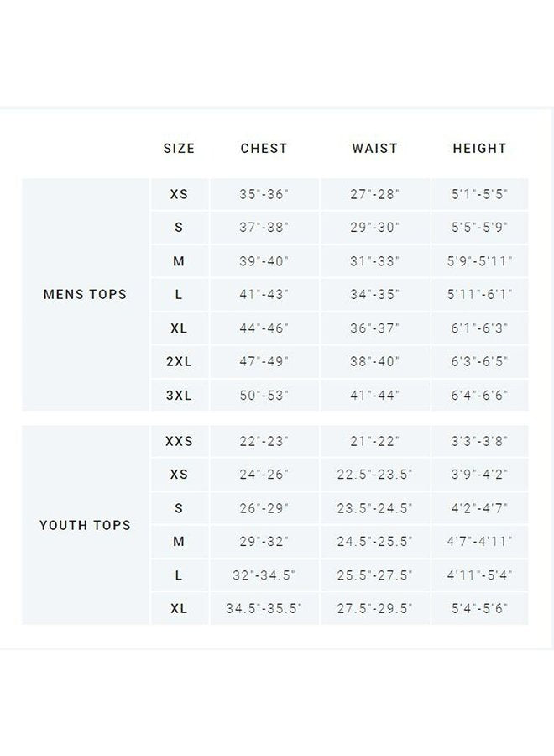Click the HEIGHT column header
Screen dimensions: 554x756
pos(479,149)
